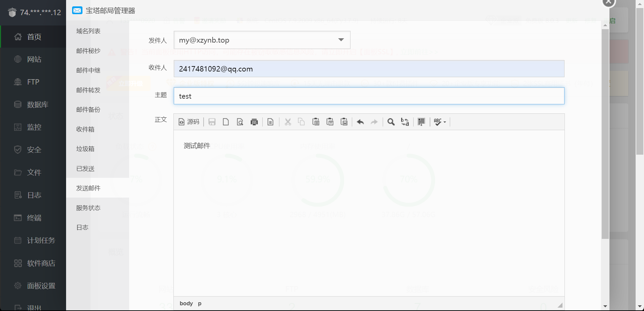Viewport: 644px width, 311px height.
Task: Go to 首页 home in sidebar
Action: point(33,37)
